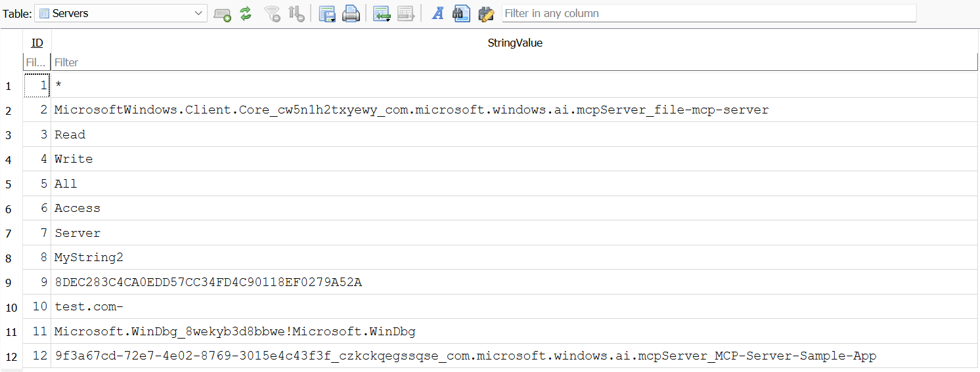Image resolution: width=980 pixels, height=372 pixels.
Task: Click the delete record icon
Action: [x=405, y=14]
